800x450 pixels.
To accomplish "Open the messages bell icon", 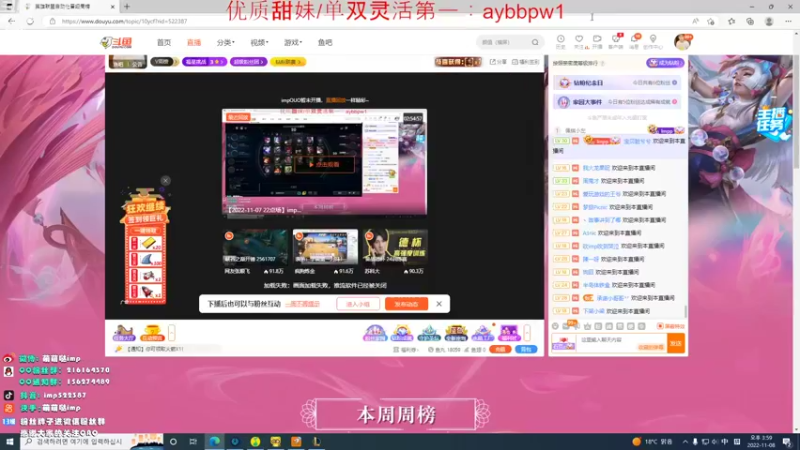I will point(634,41).
